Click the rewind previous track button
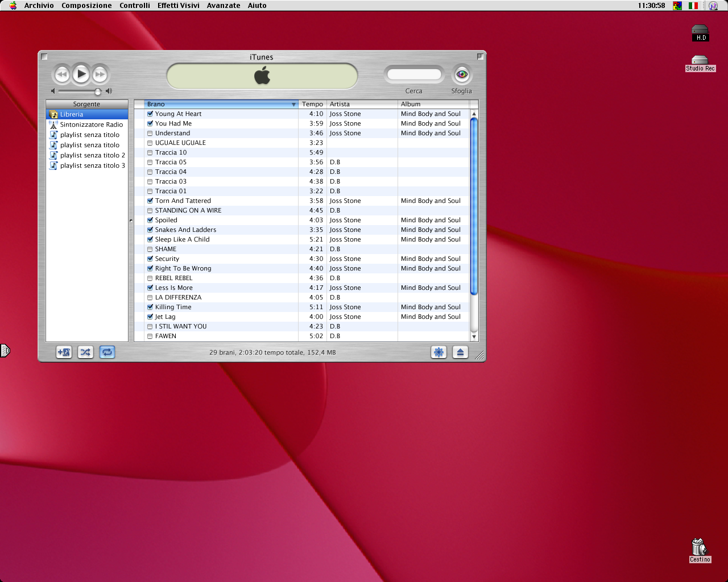This screenshot has height=582, width=728. point(61,74)
